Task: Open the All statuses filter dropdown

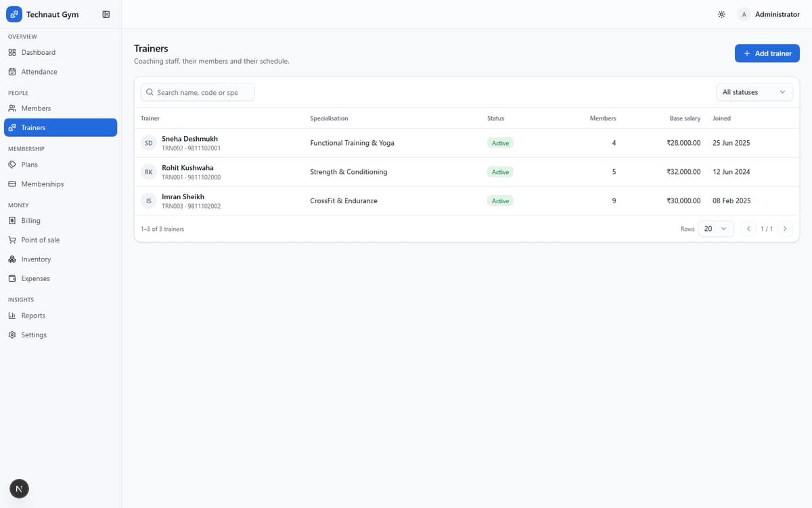Action: [754, 92]
